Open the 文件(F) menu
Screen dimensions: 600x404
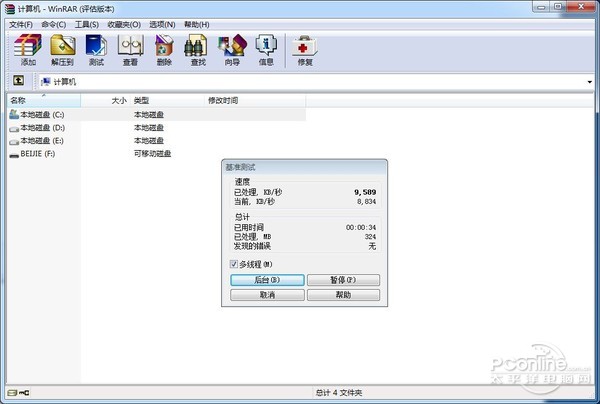coord(21,24)
